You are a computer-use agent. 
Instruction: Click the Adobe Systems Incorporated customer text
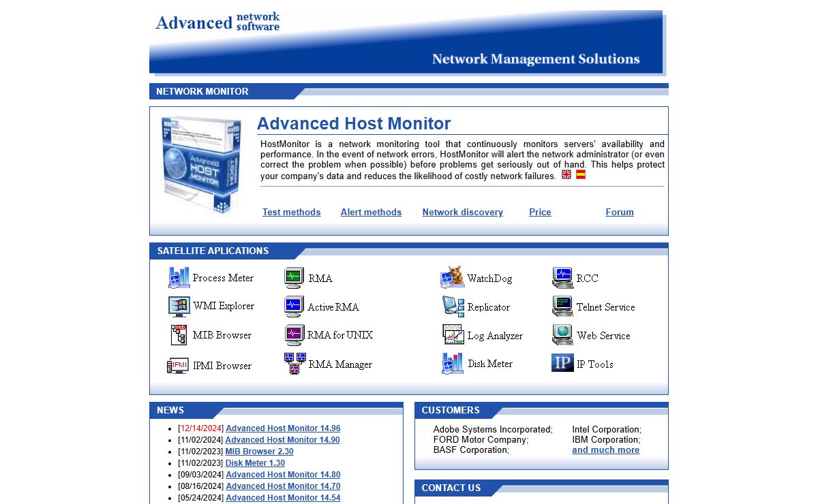point(493,430)
